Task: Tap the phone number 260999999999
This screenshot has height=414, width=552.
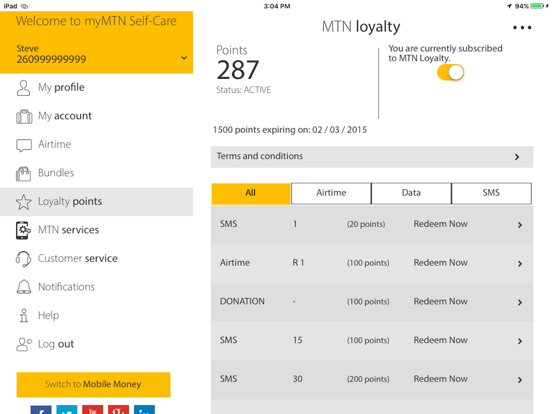Action: (51, 59)
